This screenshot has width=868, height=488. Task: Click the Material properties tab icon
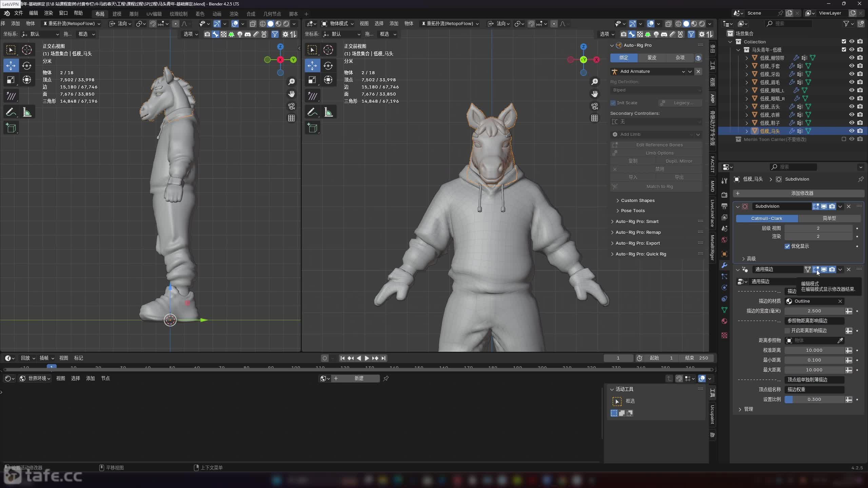click(724, 321)
